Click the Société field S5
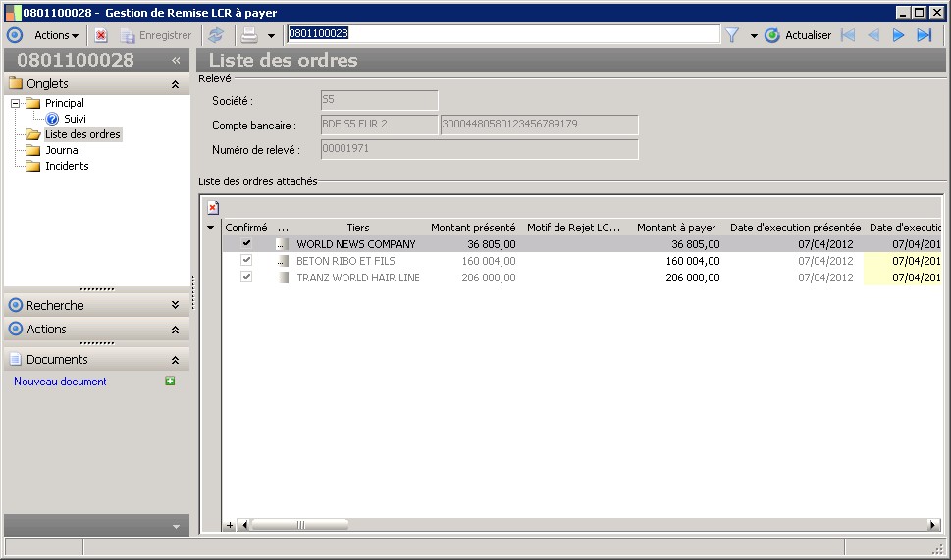Image resolution: width=951 pixels, height=560 pixels. pyautogui.click(x=379, y=100)
